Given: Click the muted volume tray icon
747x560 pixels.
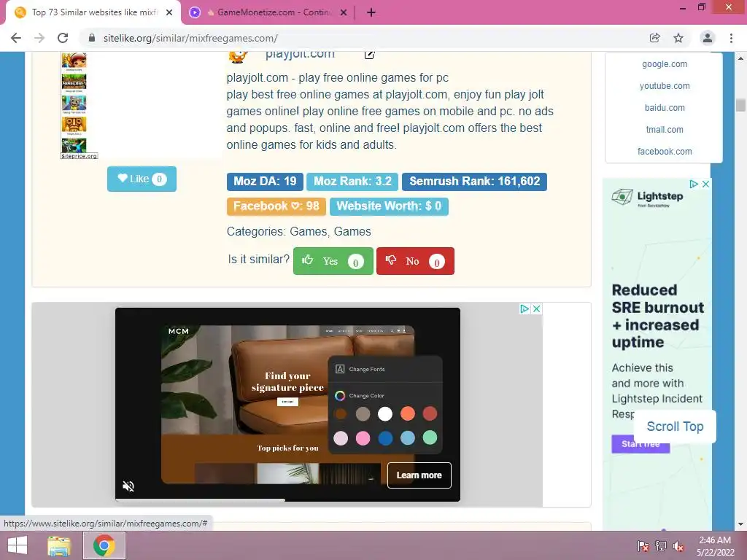Looking at the screenshot, I should tap(678, 546).
